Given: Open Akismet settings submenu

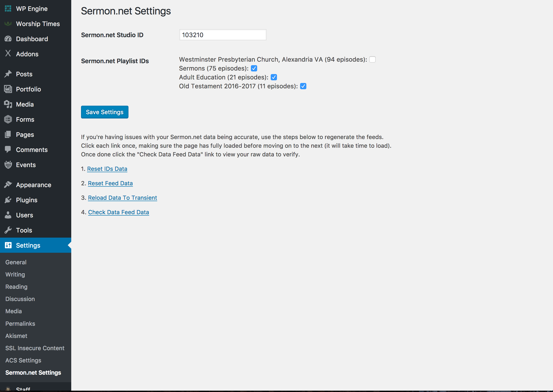Looking at the screenshot, I should pos(16,336).
